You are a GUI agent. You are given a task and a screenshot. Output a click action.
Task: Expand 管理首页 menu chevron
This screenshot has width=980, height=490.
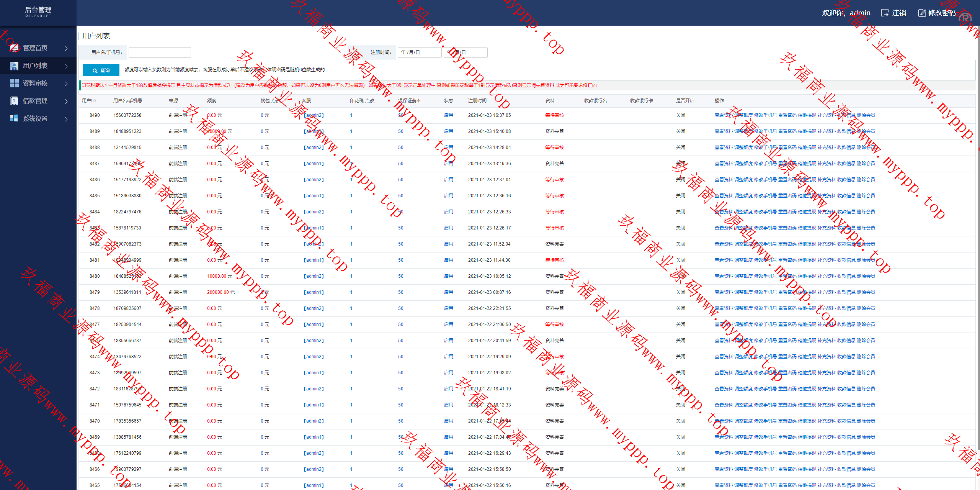pos(66,48)
